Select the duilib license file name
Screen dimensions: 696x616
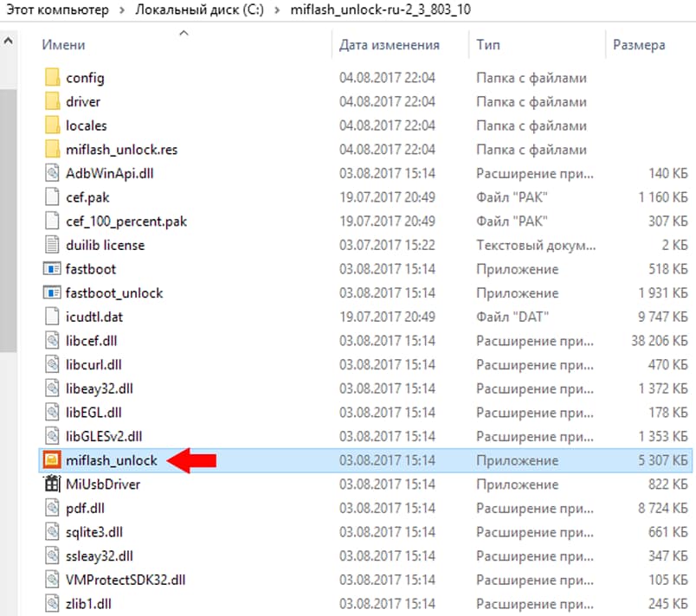pyautogui.click(x=106, y=245)
